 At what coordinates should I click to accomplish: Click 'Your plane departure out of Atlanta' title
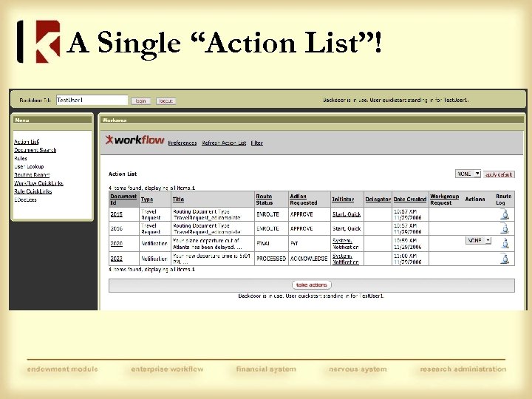click(208, 244)
